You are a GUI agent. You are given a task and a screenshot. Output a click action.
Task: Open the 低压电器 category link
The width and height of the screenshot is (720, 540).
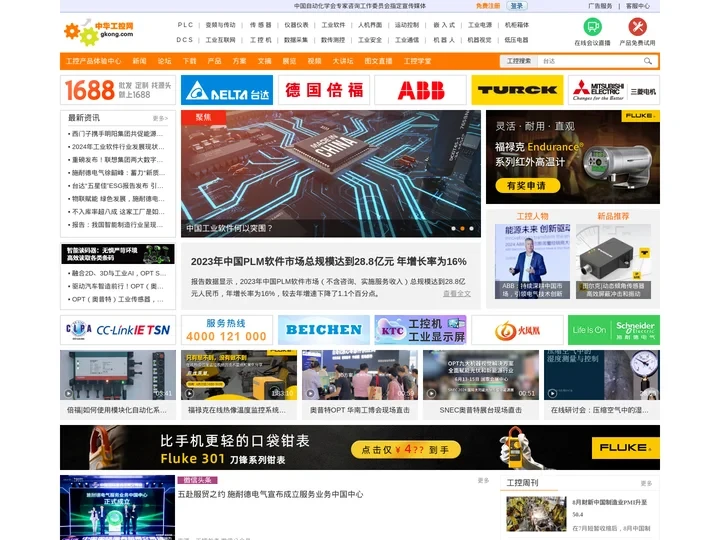coord(517,40)
